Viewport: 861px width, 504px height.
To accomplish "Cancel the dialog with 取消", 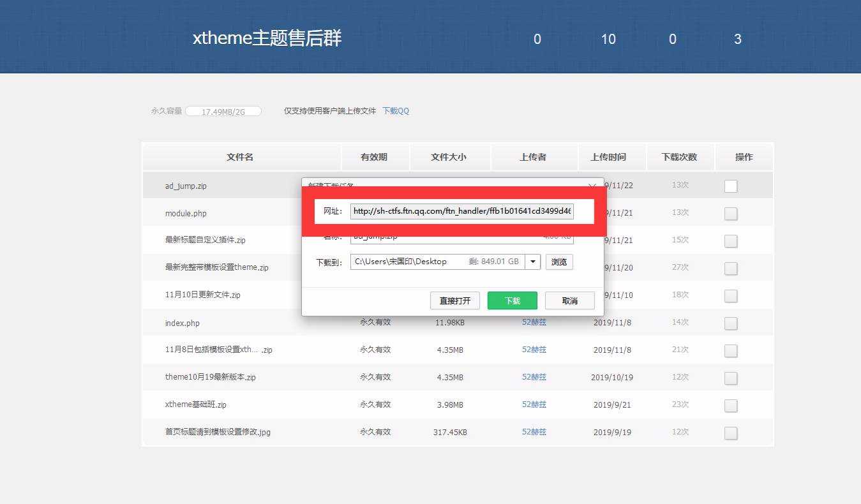I will click(x=570, y=300).
